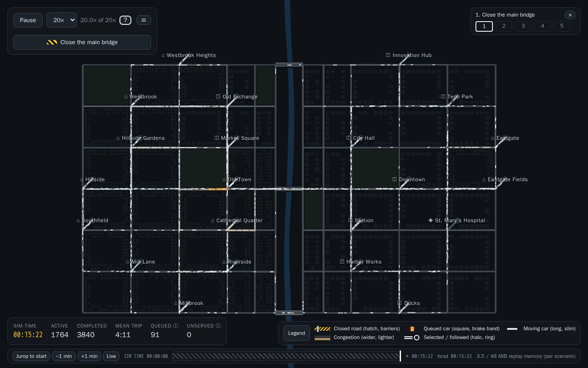Dismiss the scenario panel with the X
This screenshot has height=368, width=588.
570,15
